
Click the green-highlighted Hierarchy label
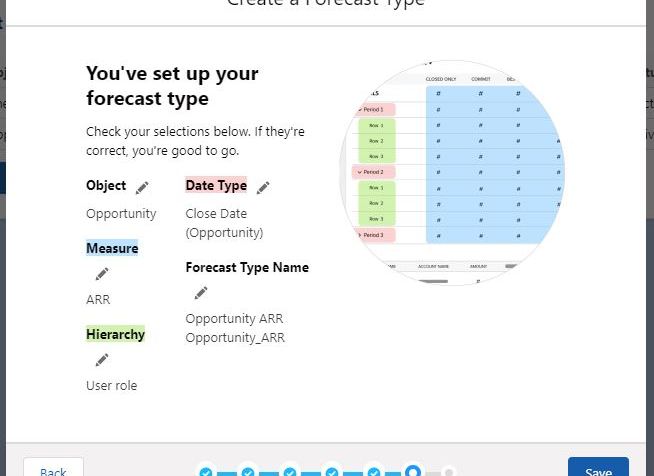[115, 334]
